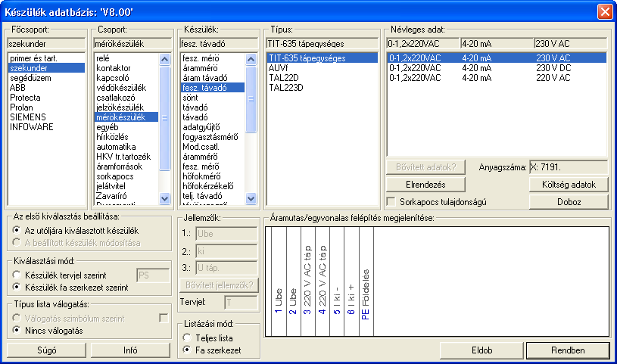Click the Elrendezés button

pyautogui.click(x=425, y=185)
